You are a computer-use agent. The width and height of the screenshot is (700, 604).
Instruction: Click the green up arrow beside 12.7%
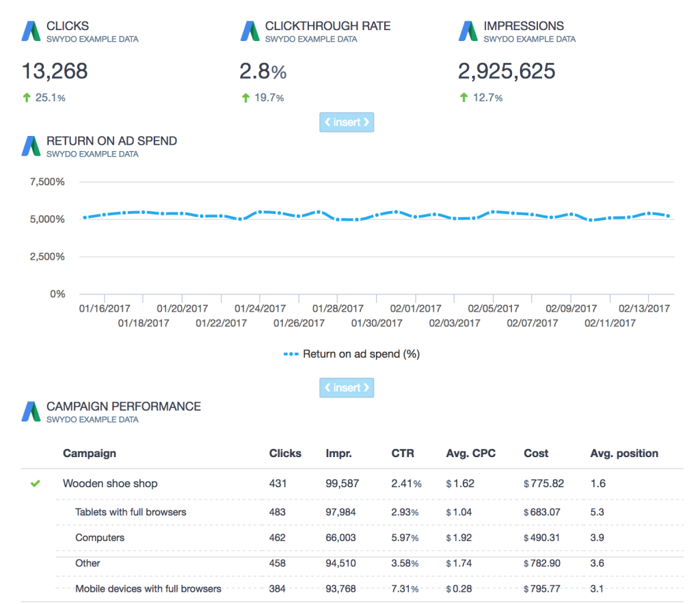click(x=464, y=98)
